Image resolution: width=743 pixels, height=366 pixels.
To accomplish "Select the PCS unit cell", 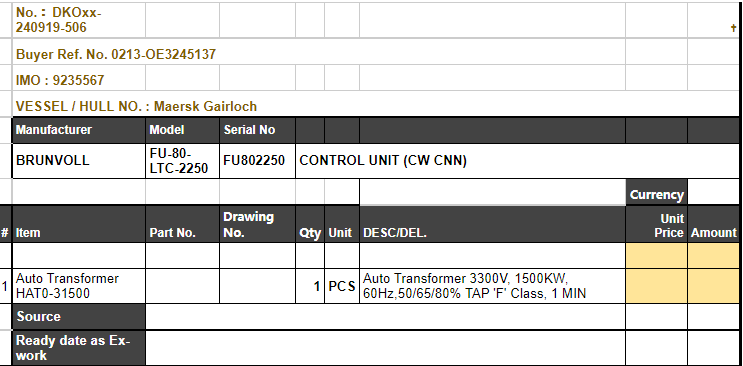I will (x=342, y=286).
